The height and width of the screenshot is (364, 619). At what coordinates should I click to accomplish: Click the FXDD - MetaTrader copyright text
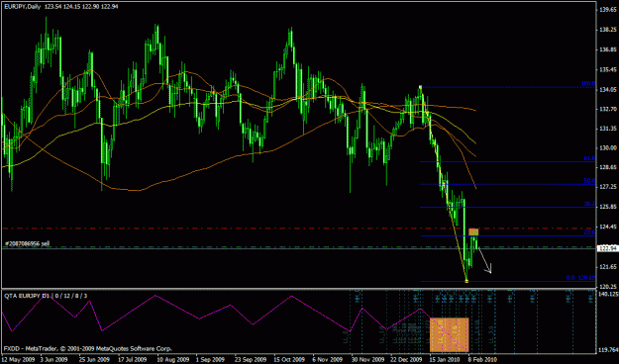click(88, 348)
